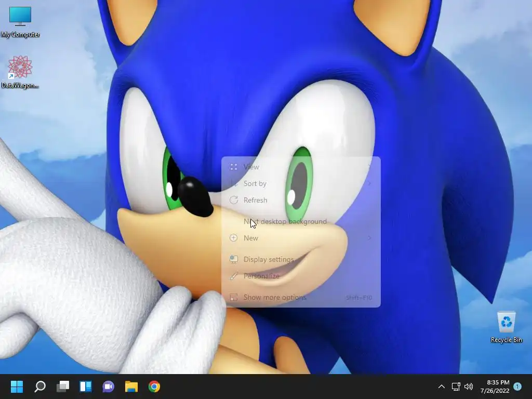The height and width of the screenshot is (399, 532).
Task: Launch the Chat app from the taskbar
Action: click(x=109, y=387)
